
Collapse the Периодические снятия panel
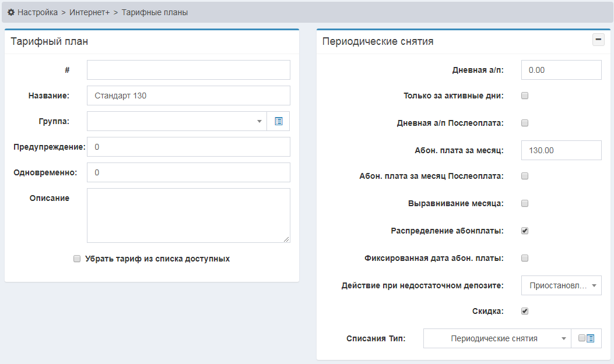[x=598, y=40]
